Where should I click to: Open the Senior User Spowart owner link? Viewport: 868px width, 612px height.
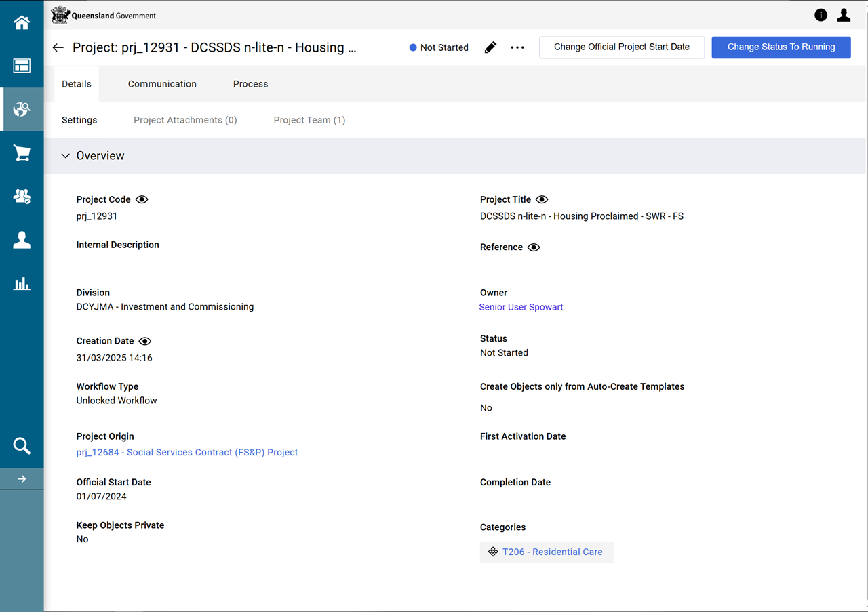521,307
